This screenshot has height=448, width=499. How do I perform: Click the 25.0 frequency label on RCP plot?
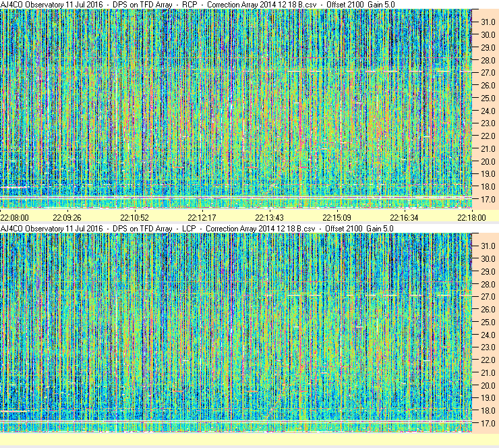tap(488, 98)
